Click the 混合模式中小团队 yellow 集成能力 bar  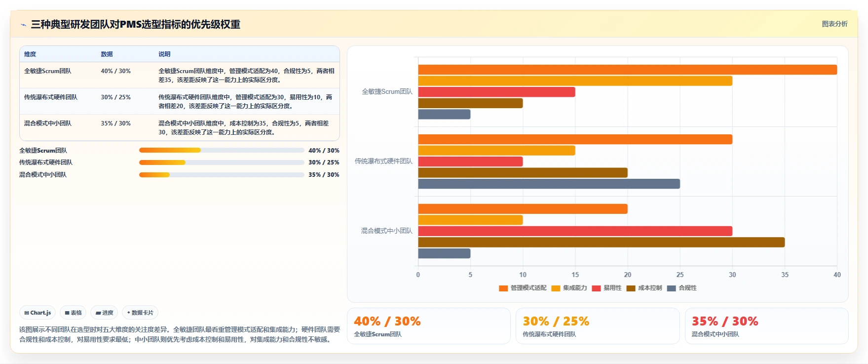[x=470, y=220]
